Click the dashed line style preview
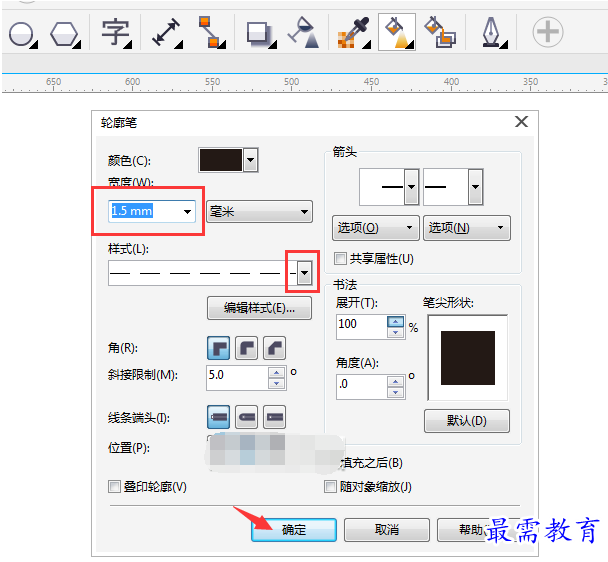The image size is (608, 562). click(x=203, y=273)
